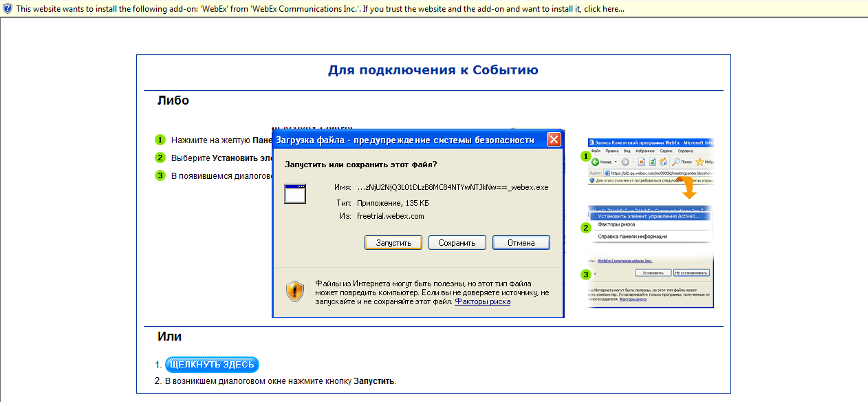Click the blue ЩЕЛКНУТЬ ЗДЕСЬ button
The height and width of the screenshot is (406, 868).
tap(212, 365)
